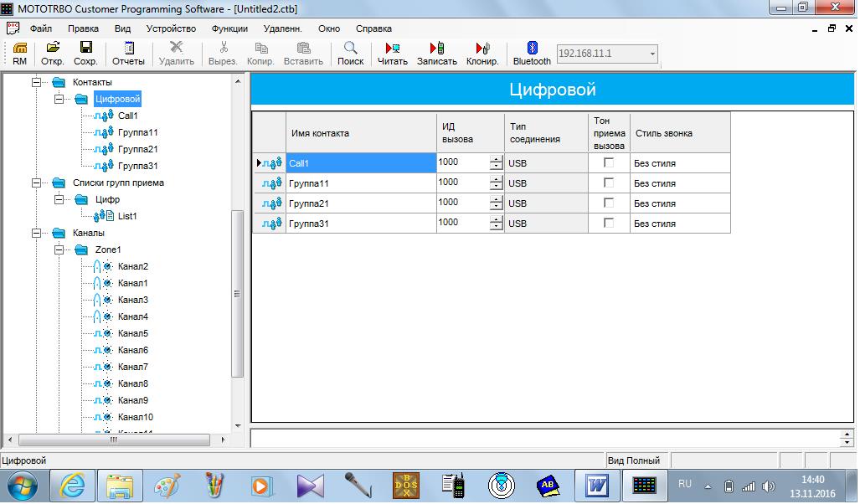This screenshot has height=504, width=860.
Task: Toggle call receive tone for Группа31
Action: [x=608, y=223]
